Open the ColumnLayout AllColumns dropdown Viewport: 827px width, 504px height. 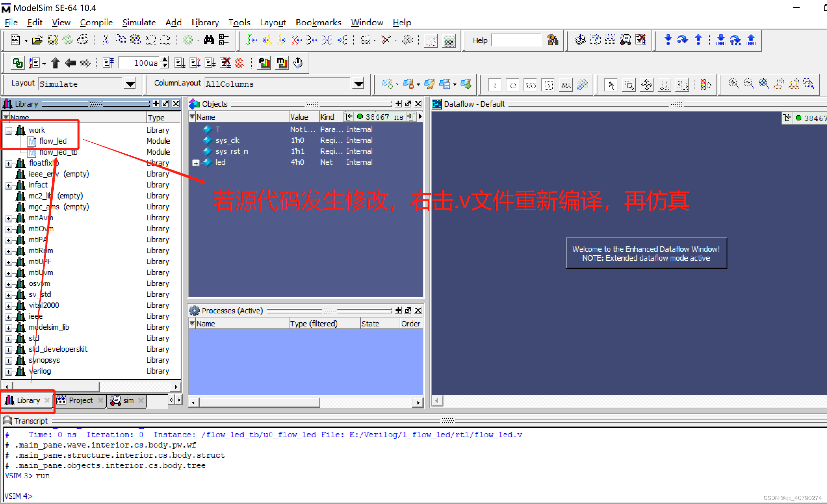point(358,84)
